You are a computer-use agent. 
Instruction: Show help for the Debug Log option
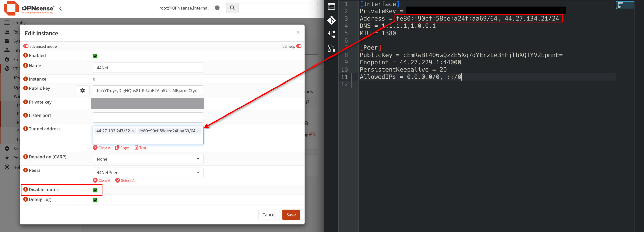point(26,199)
